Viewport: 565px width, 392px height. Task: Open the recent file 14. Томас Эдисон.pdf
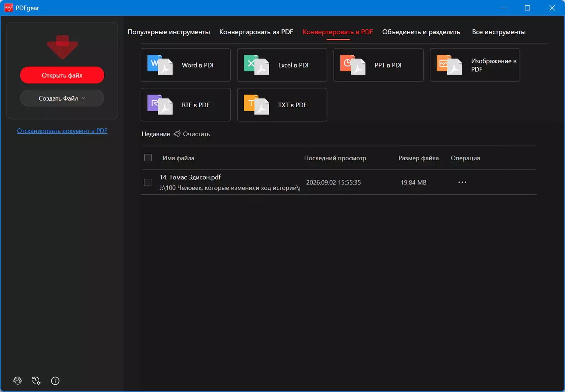[190, 177]
